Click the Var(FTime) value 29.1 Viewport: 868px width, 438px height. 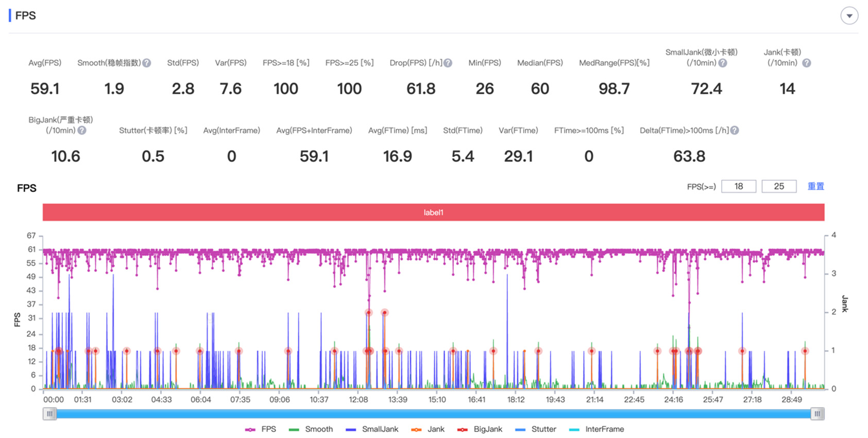(x=518, y=157)
